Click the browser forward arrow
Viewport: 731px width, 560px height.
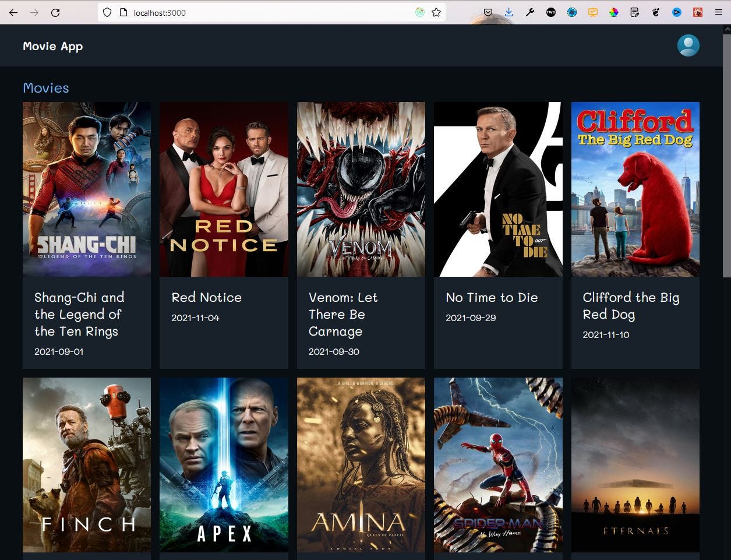[34, 12]
